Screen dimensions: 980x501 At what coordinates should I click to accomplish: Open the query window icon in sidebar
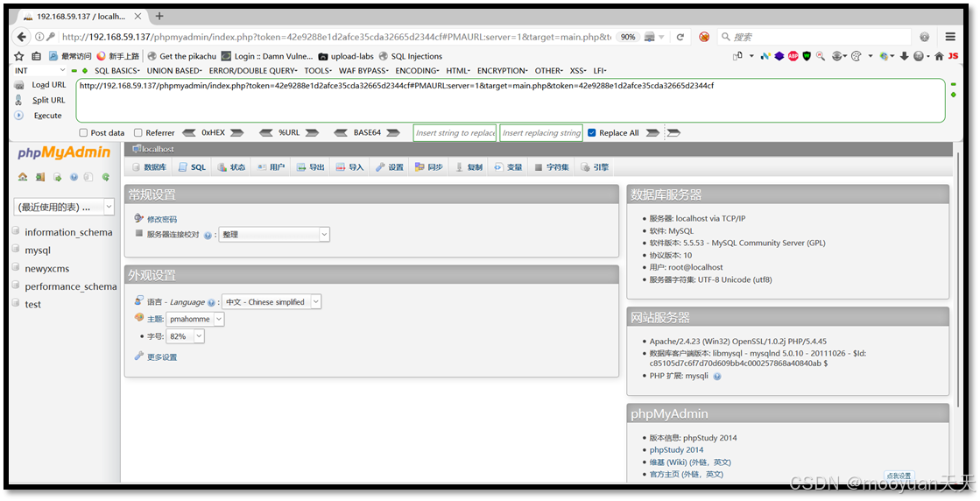[x=57, y=178]
